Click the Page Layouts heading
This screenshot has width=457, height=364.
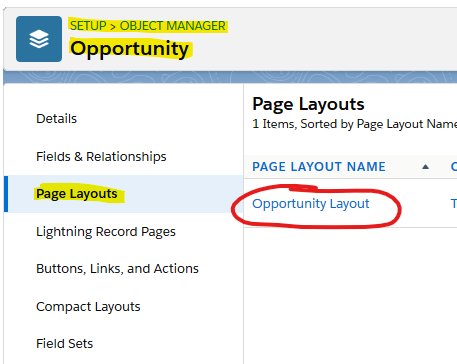(308, 104)
